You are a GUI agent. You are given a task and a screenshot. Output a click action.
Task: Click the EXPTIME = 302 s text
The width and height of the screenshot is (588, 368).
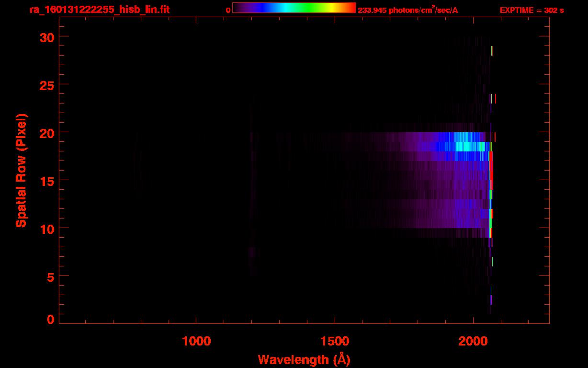point(531,10)
